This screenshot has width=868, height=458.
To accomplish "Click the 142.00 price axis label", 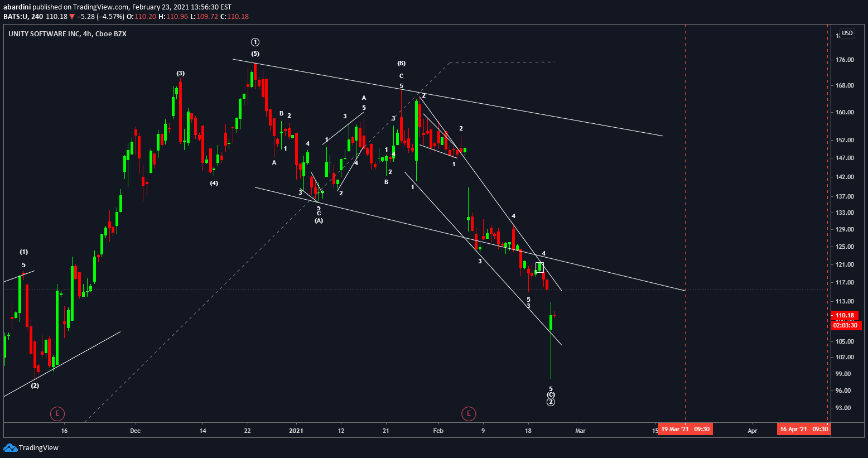I will (845, 177).
